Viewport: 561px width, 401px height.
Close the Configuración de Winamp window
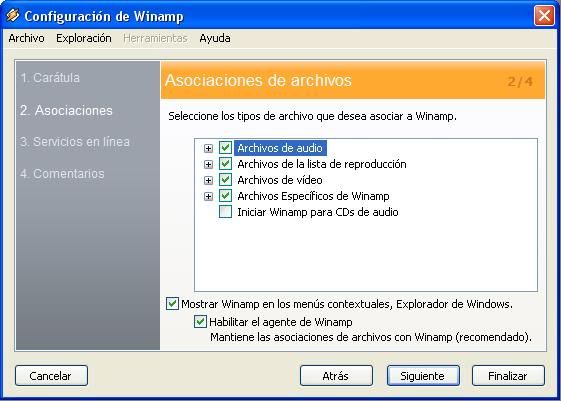pos(544,16)
